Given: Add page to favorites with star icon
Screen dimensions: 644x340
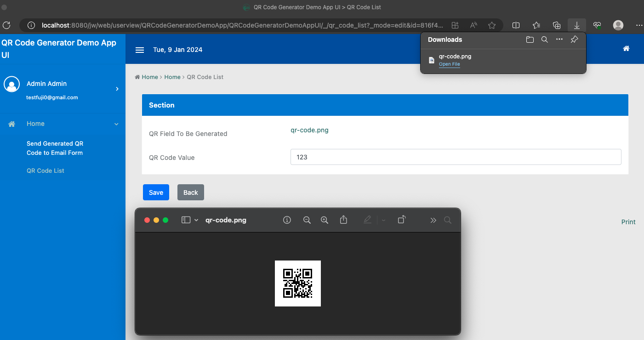Looking at the screenshot, I should (x=492, y=25).
